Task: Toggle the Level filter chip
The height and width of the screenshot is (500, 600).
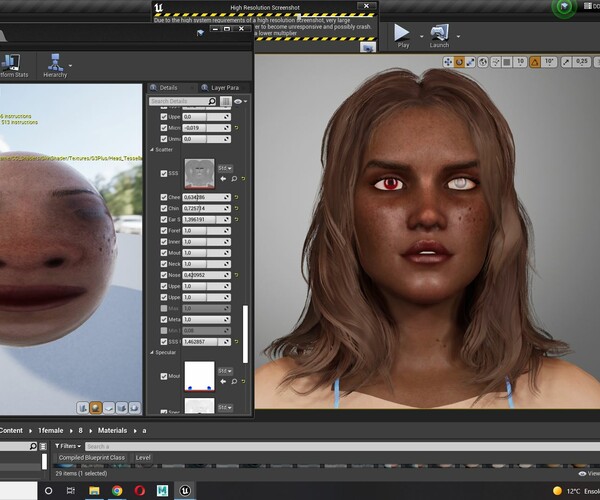Action: tap(143, 458)
